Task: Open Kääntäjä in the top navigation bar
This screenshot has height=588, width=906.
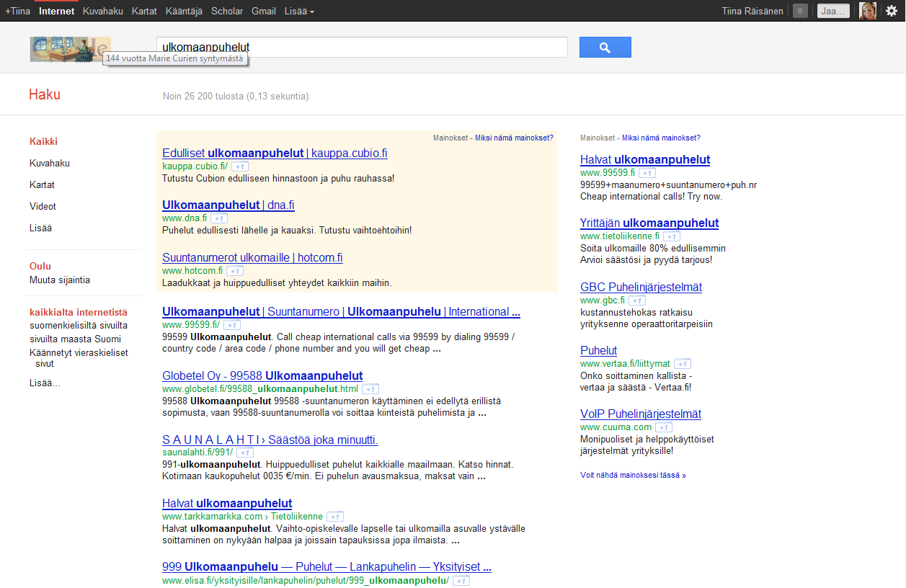Action: tap(184, 12)
